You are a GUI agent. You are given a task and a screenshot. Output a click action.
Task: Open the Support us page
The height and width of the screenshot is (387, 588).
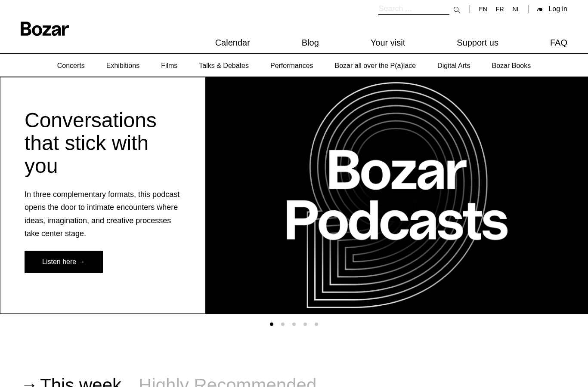pos(477,43)
